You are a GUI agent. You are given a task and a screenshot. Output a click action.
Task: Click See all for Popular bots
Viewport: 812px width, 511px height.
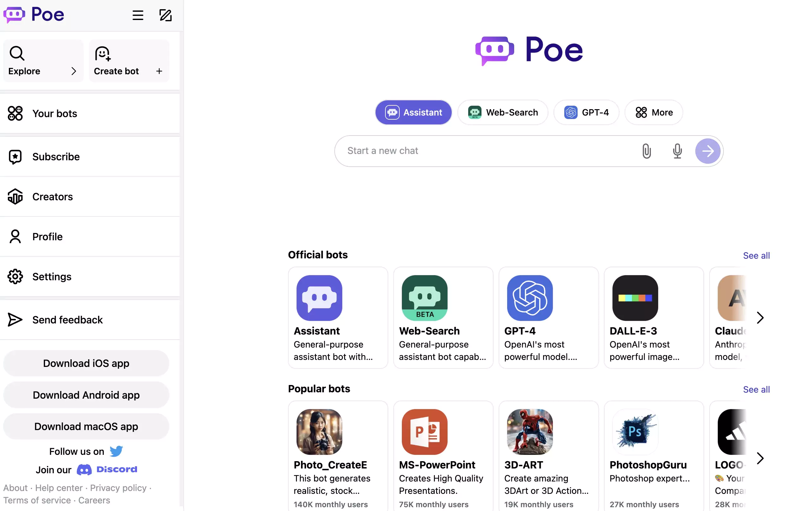(756, 390)
